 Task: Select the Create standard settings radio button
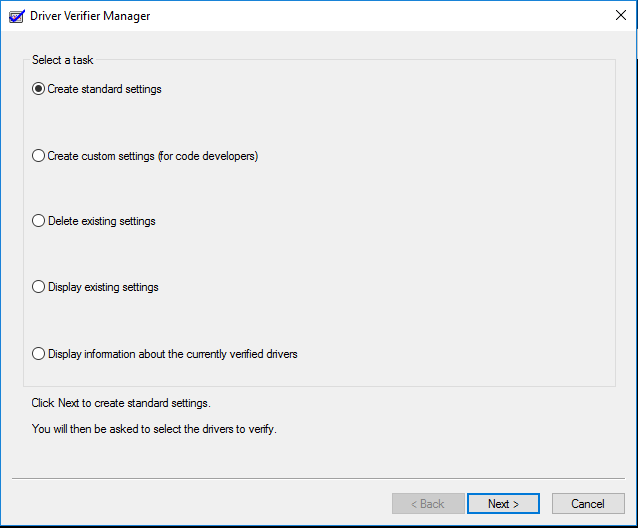tap(38, 89)
